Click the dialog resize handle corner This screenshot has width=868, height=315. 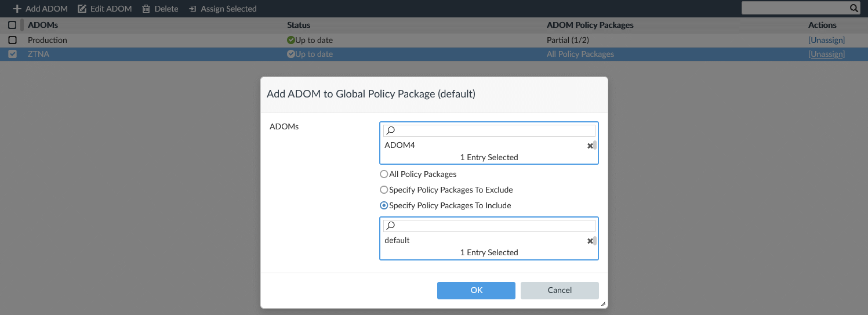point(603,303)
